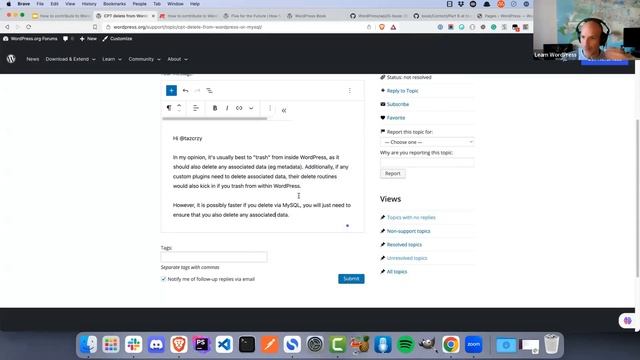
Task: Click the paragraph starting 'However, it is possibly'
Action: (262, 210)
